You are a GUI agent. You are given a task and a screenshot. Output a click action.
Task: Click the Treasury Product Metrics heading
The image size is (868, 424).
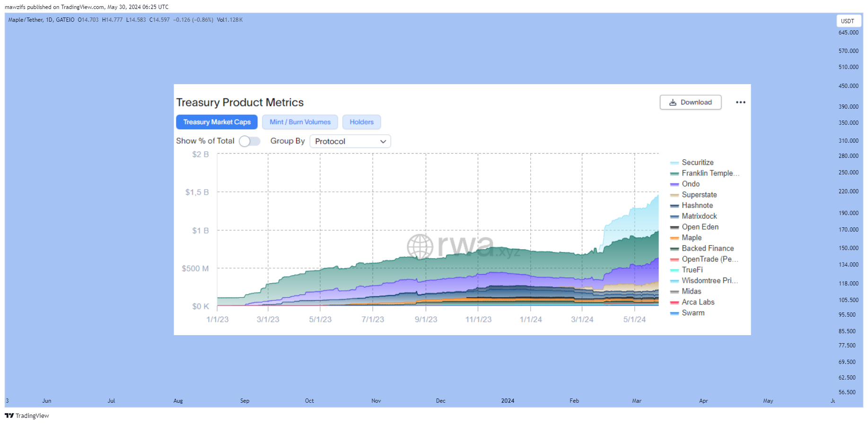click(240, 103)
